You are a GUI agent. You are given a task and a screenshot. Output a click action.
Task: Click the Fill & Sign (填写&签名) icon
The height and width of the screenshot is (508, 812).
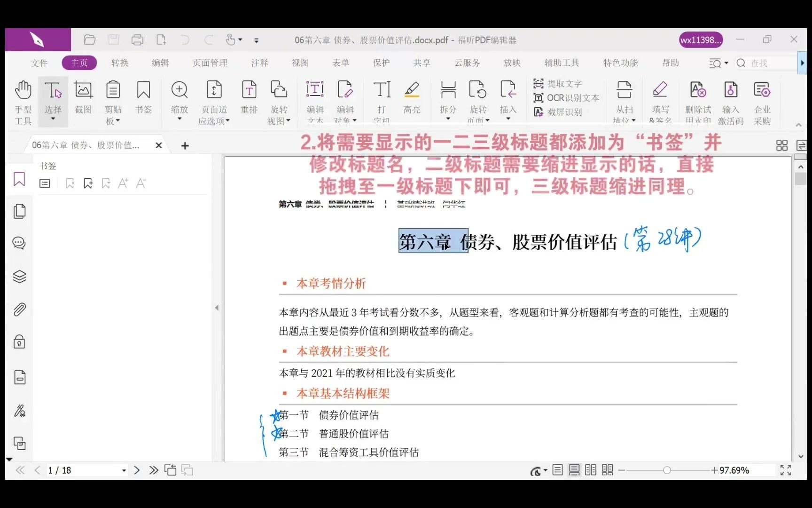(x=660, y=90)
